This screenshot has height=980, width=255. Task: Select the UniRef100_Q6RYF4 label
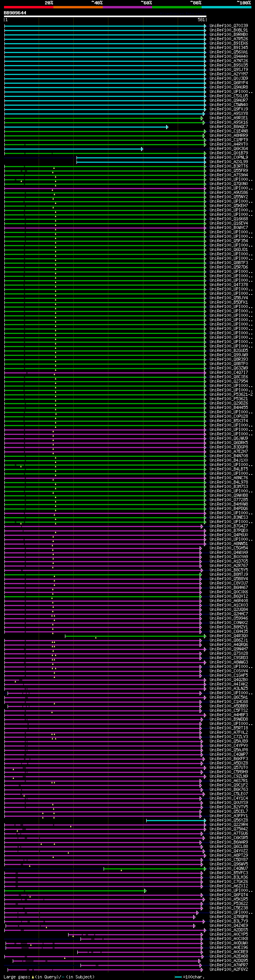point(229,83)
